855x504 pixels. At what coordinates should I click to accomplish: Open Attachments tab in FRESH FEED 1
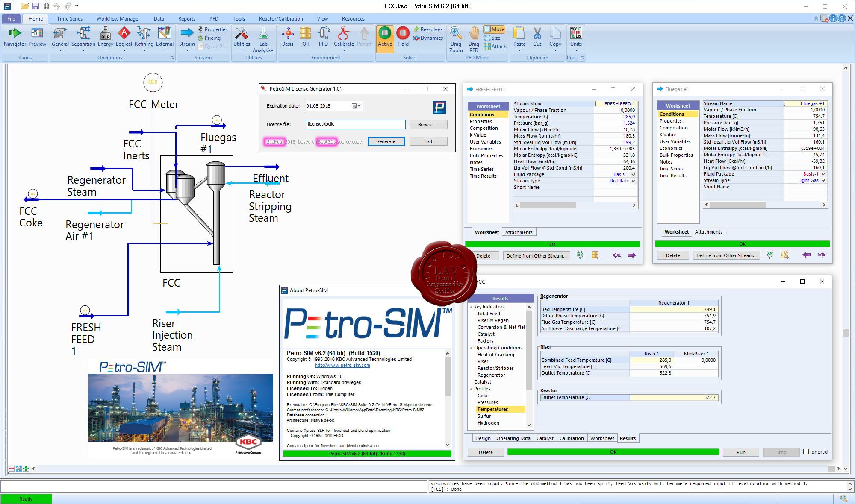click(519, 232)
